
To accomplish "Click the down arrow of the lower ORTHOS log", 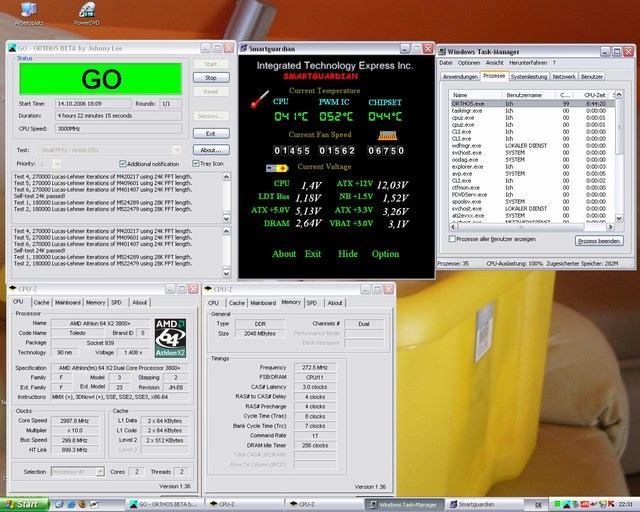I will 227,273.
